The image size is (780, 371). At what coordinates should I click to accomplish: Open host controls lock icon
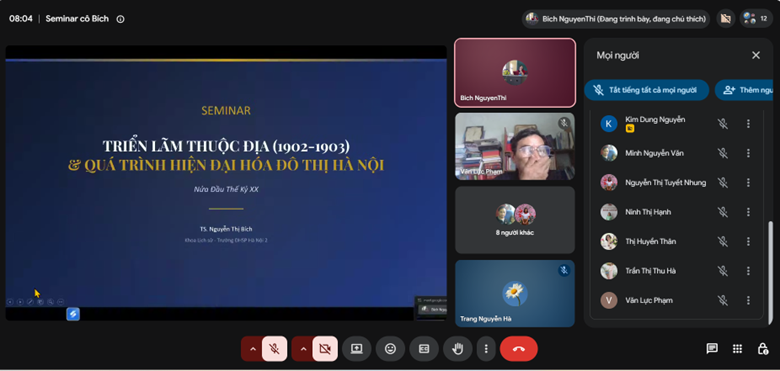pyautogui.click(x=762, y=349)
